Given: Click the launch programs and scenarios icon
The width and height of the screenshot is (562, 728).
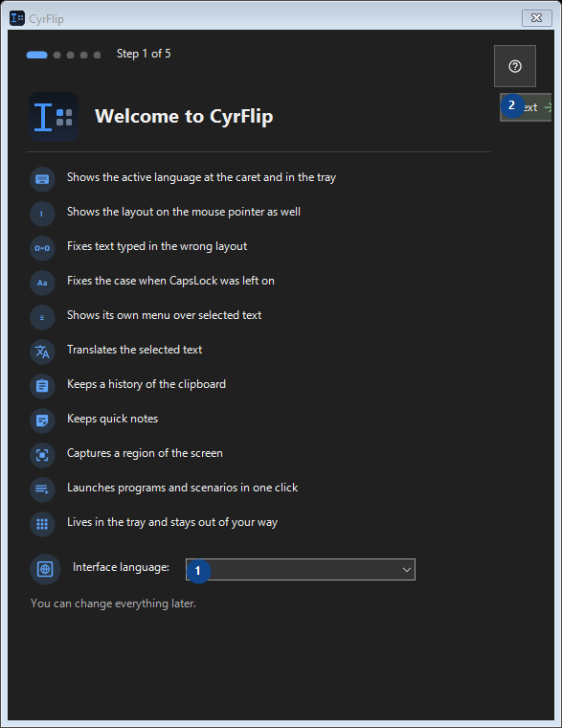Looking at the screenshot, I should point(42,489).
